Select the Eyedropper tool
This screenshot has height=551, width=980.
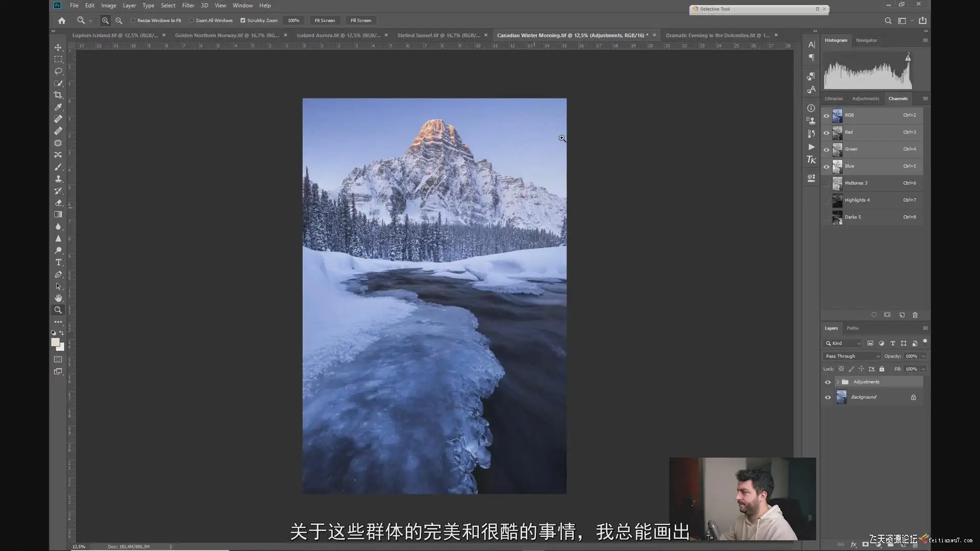pos(58,107)
